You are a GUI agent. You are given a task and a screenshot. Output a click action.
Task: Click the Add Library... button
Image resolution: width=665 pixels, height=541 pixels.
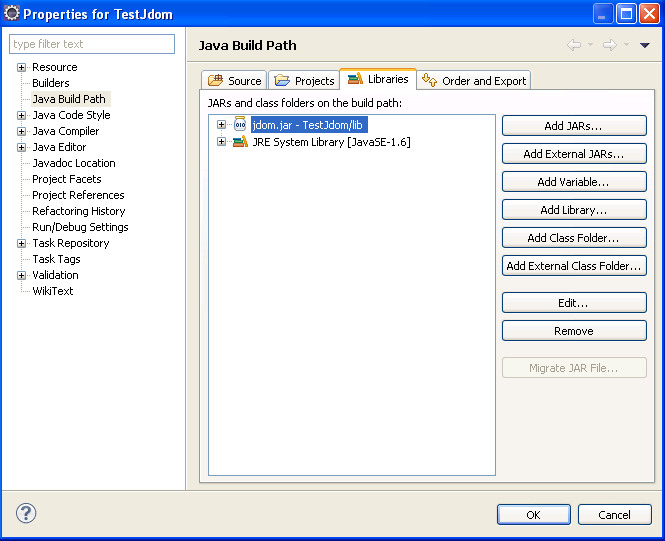pos(574,210)
